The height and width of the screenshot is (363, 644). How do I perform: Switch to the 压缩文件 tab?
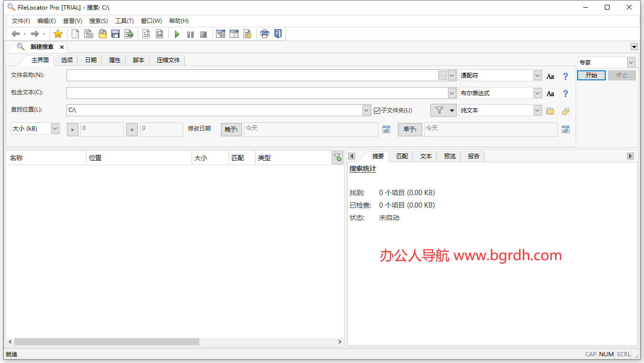click(x=167, y=60)
